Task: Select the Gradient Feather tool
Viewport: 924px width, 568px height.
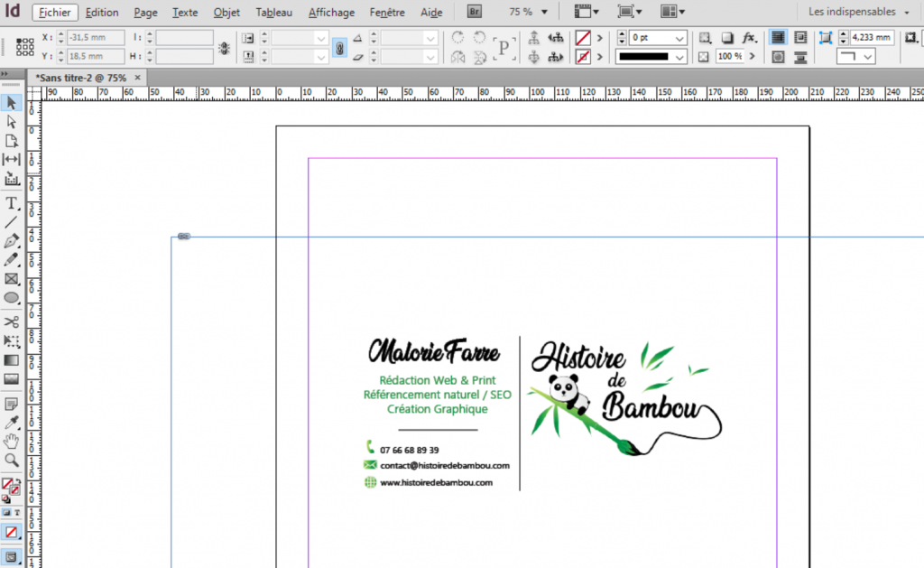Action: pos(11,379)
